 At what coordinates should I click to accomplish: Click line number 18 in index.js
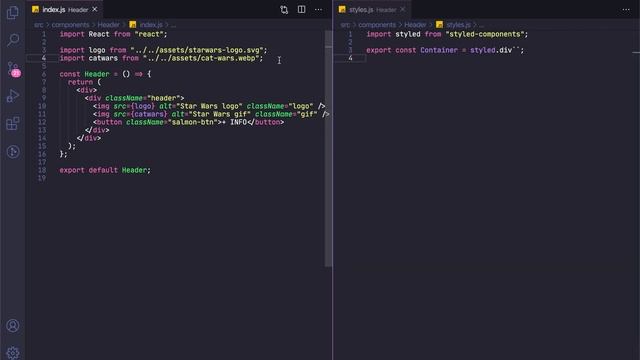point(42,170)
